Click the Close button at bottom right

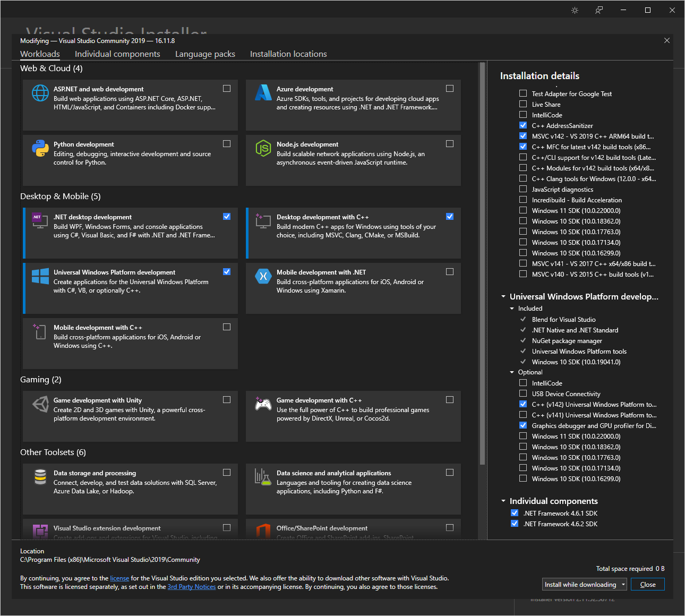(648, 585)
